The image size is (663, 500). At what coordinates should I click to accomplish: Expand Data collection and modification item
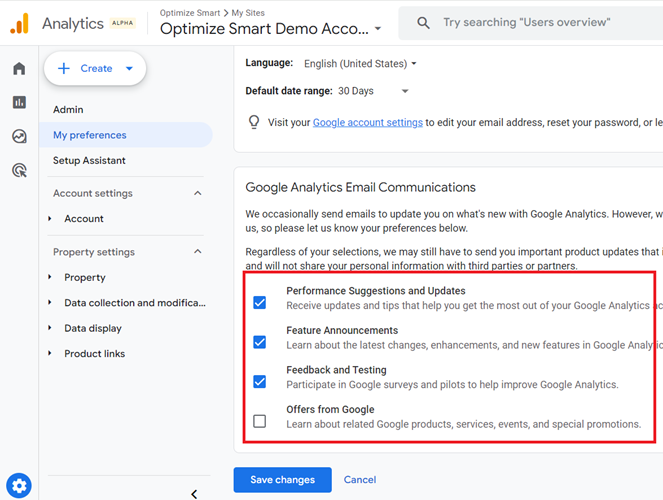point(50,303)
